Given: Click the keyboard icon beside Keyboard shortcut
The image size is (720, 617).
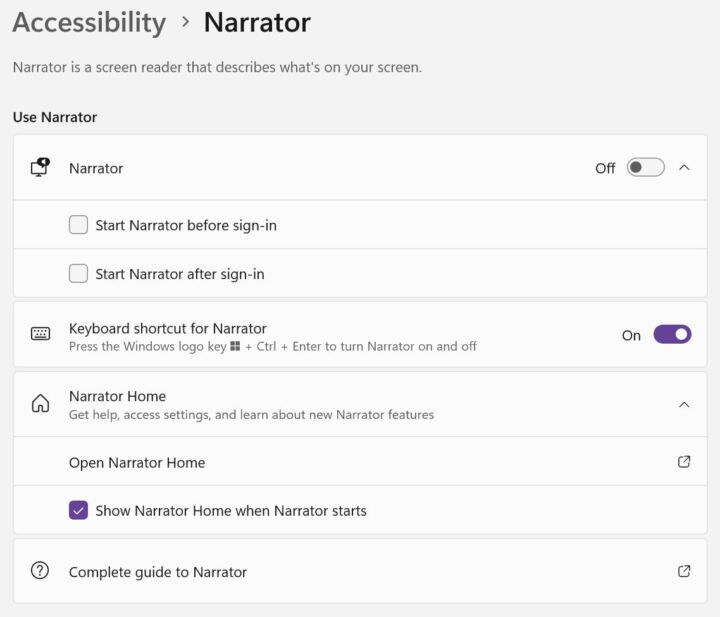Looking at the screenshot, I should (x=40, y=334).
